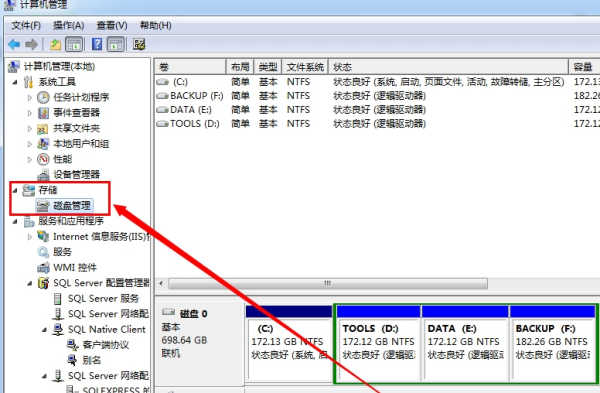Click the 磁盘管理 disk icon
This screenshot has height=393, width=600.
pyautogui.click(x=42, y=206)
